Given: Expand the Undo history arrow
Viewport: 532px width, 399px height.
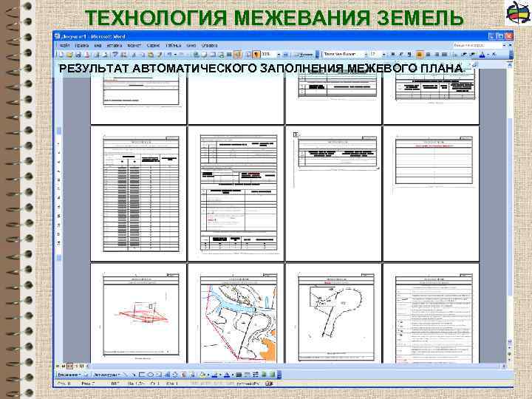Looking at the screenshot, I should click(175, 55).
